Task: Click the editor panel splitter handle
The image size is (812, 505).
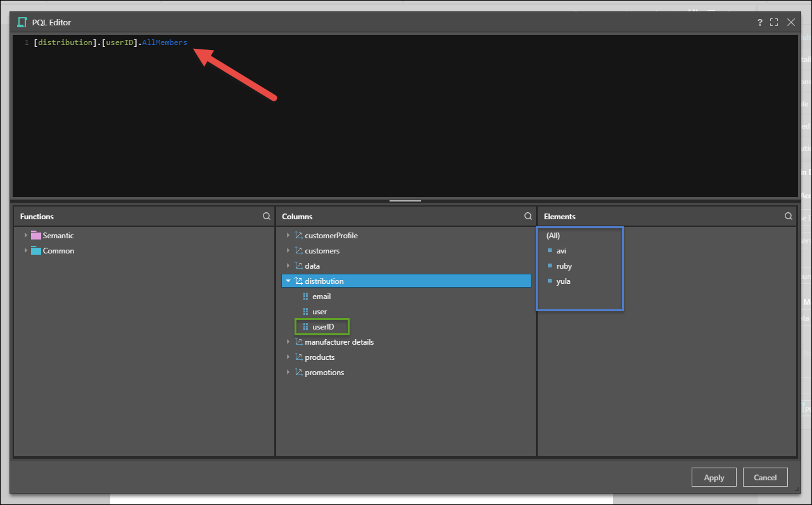Action: [405, 201]
